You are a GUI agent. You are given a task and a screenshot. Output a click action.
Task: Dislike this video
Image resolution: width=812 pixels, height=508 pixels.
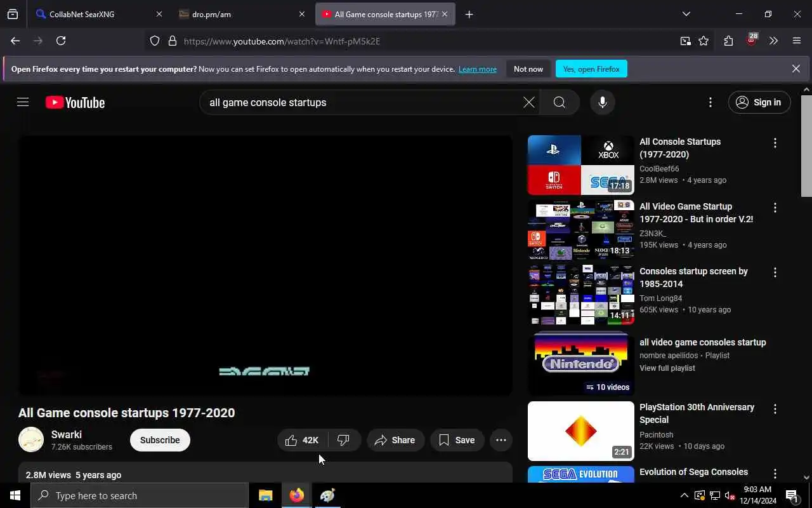344,440
